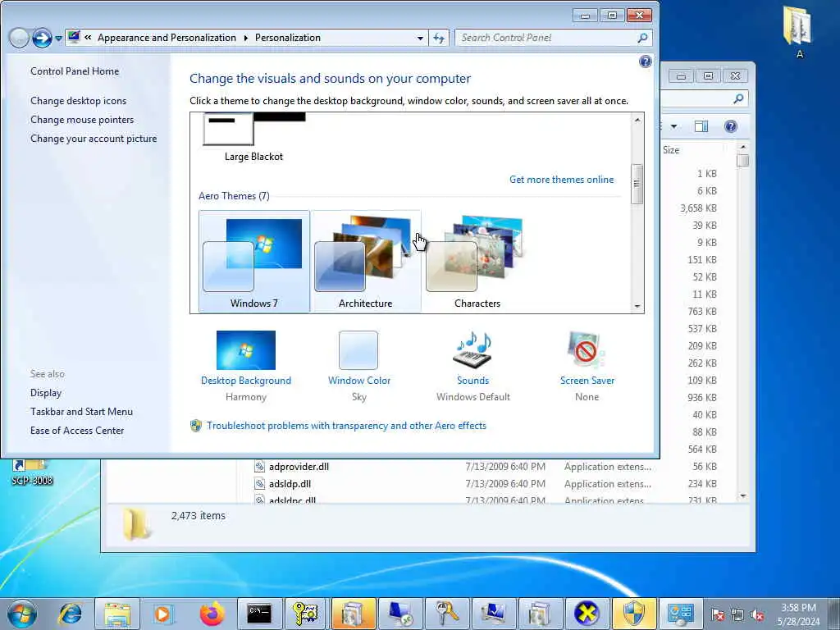Toggle the preview pane in Explorer window
Viewport: 840px width, 630px height.
click(701, 126)
